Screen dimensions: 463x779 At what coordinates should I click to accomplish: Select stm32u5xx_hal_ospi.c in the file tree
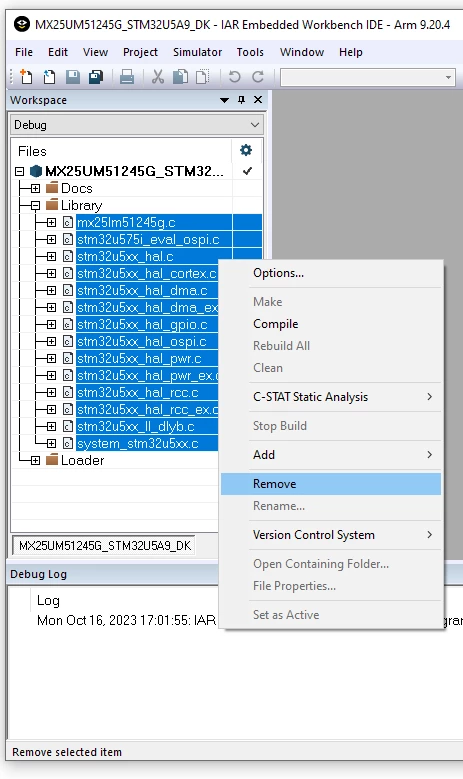(x=142, y=341)
